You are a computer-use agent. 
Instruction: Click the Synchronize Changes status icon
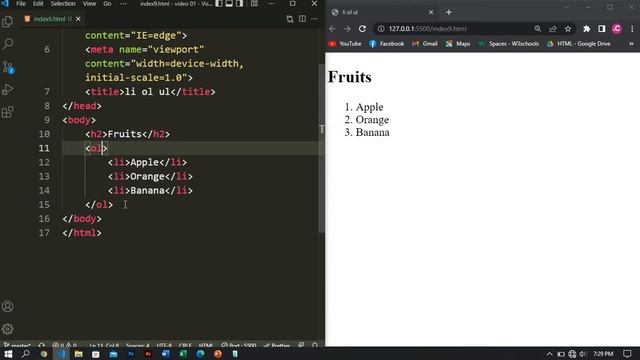coord(42,345)
